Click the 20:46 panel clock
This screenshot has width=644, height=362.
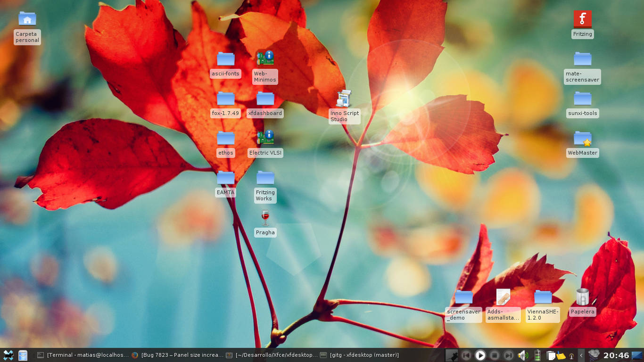[x=616, y=355]
